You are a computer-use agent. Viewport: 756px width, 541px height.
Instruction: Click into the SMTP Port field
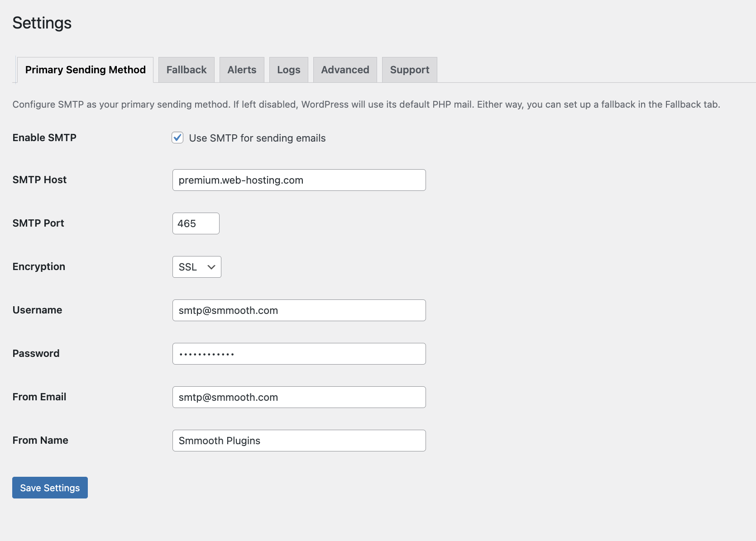click(x=196, y=223)
